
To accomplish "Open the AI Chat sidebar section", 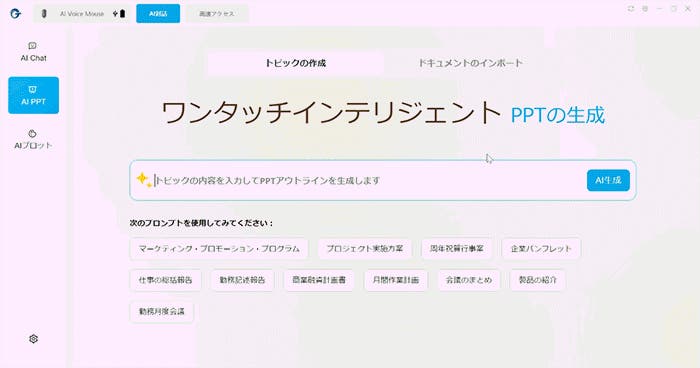I will coord(33,52).
